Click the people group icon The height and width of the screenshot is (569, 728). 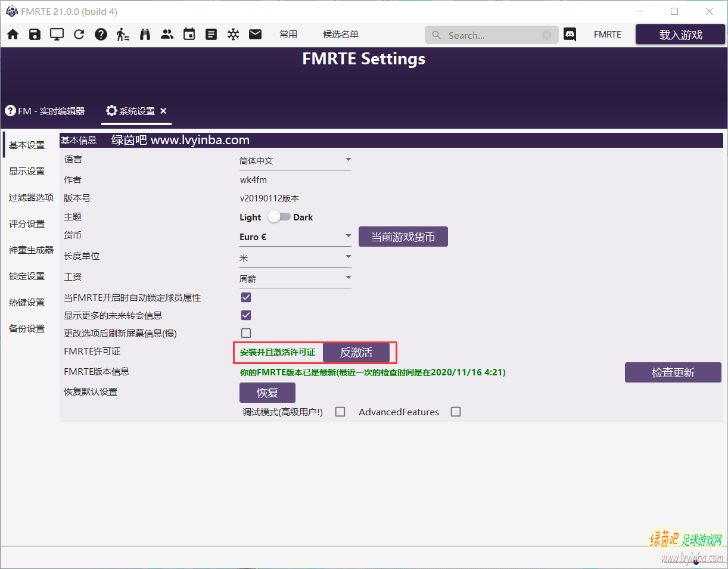pyautogui.click(x=167, y=35)
